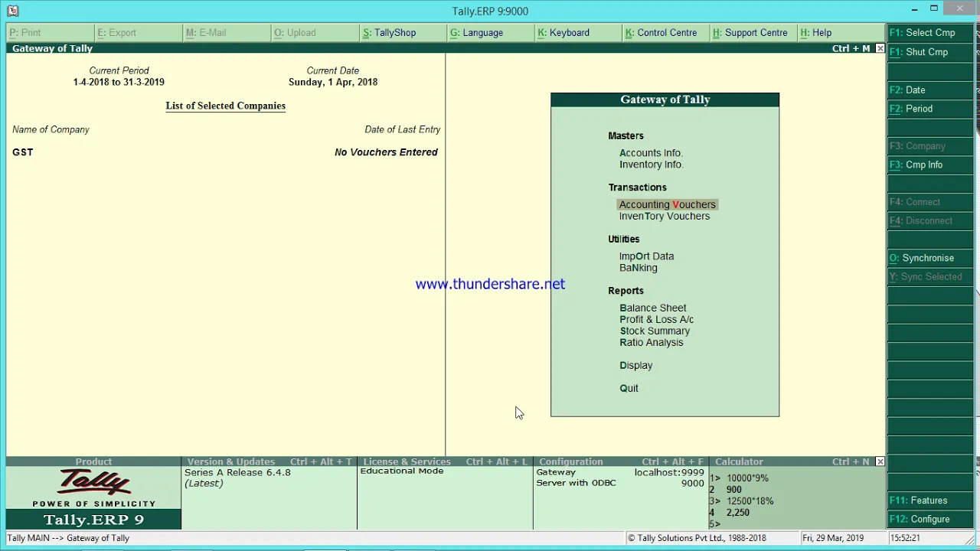This screenshot has height=551, width=980.
Task: Open Profit & Loss A/c report
Action: click(x=656, y=319)
